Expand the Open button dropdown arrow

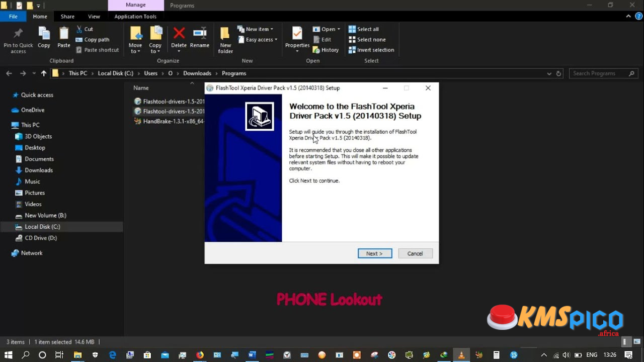(x=339, y=29)
